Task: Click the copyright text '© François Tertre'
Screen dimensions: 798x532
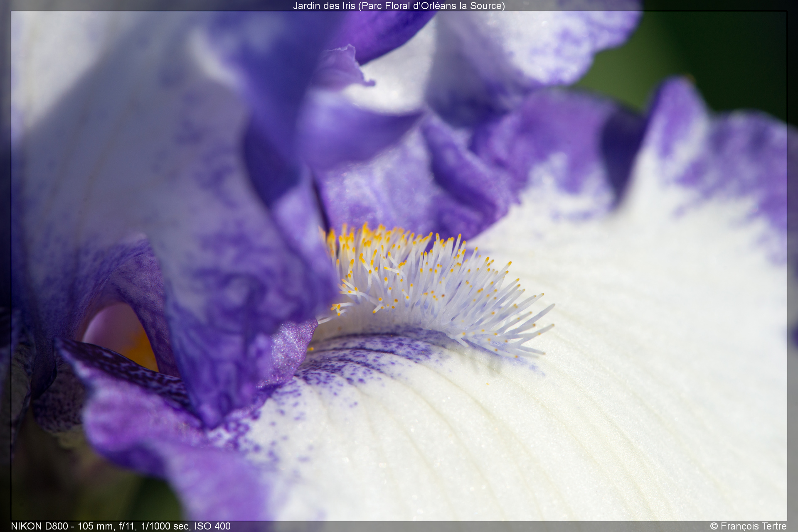Action: click(748, 526)
